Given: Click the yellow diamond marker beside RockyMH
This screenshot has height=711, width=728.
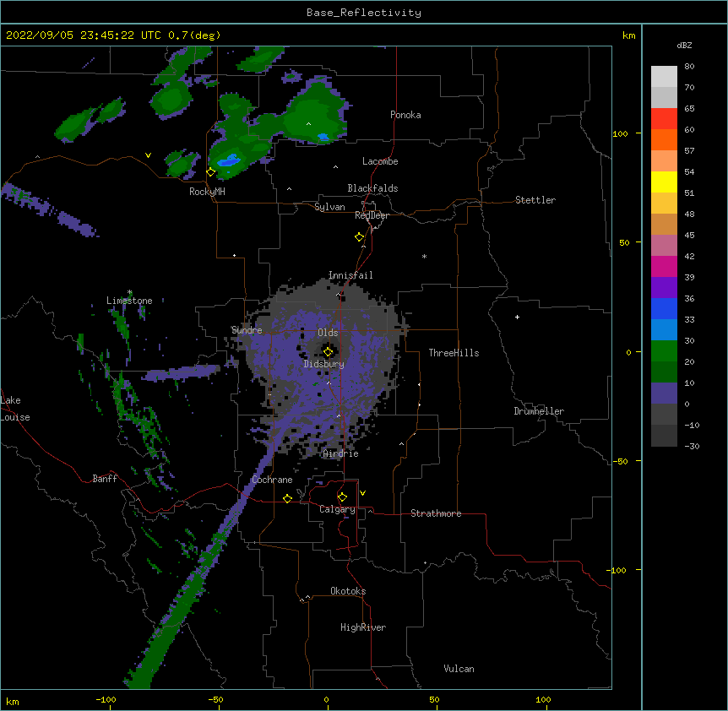Looking at the screenshot, I should (x=211, y=172).
